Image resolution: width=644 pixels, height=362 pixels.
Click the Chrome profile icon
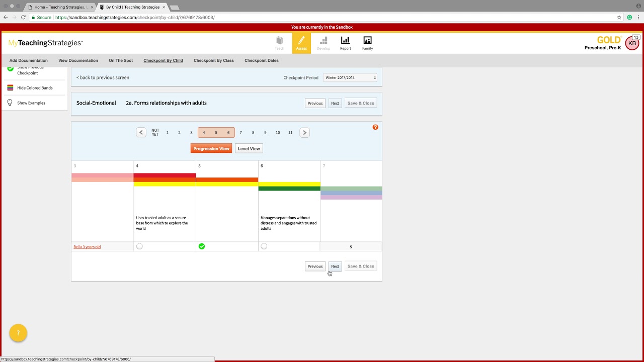638,6
